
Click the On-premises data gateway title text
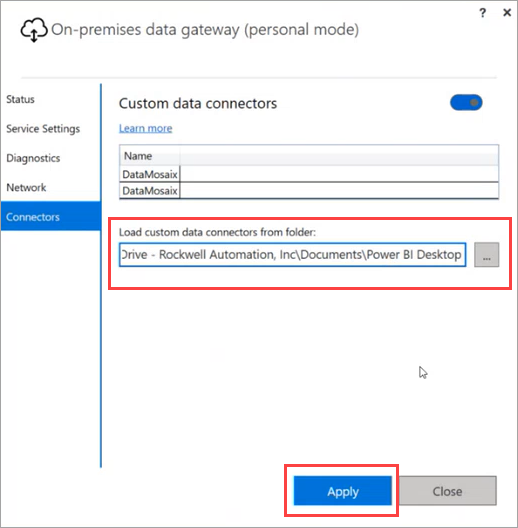[205, 30]
